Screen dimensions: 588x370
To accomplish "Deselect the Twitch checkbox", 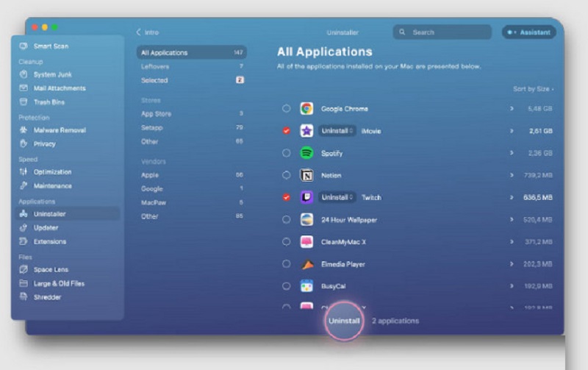I will tap(286, 197).
